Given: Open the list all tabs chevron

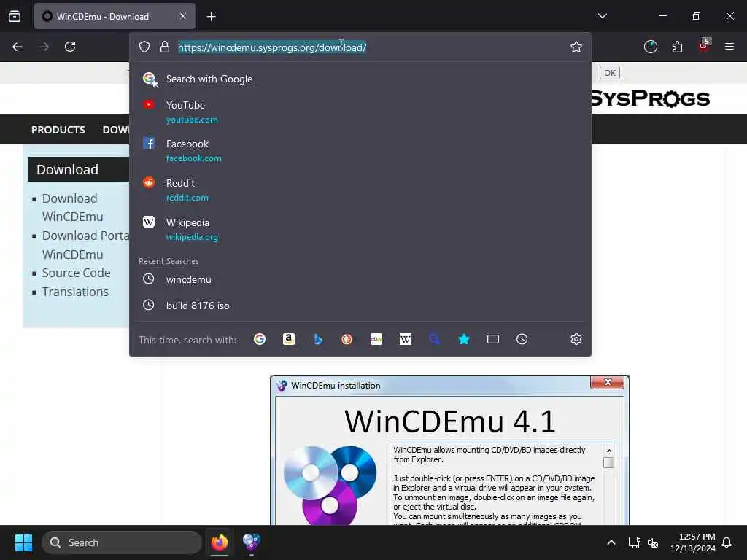Looking at the screenshot, I should point(602,16).
